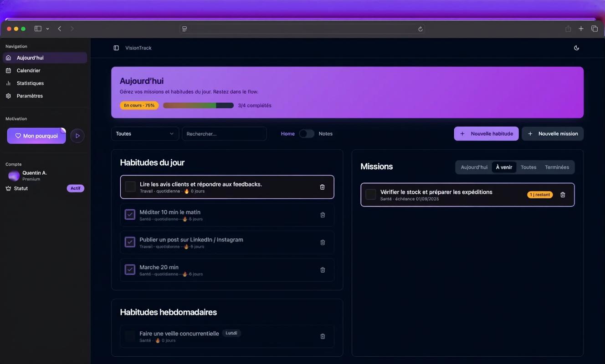This screenshot has width=605, height=364.
Task: Open the browser tab overview icon
Action: [x=594, y=29]
